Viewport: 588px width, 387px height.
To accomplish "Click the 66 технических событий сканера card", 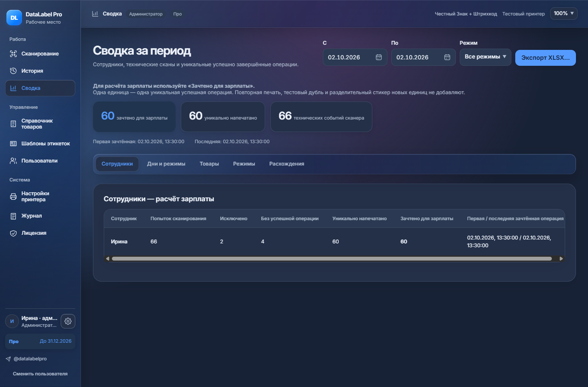I will (321, 117).
